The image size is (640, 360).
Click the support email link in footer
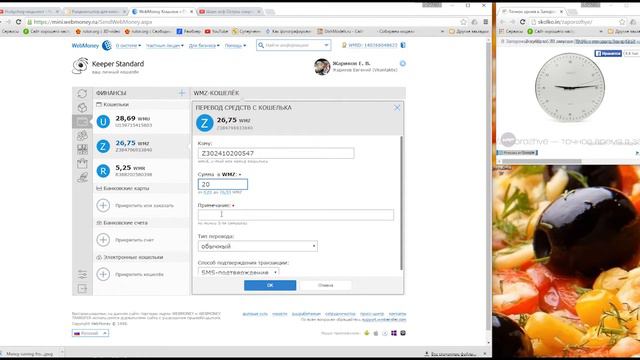tap(384, 320)
